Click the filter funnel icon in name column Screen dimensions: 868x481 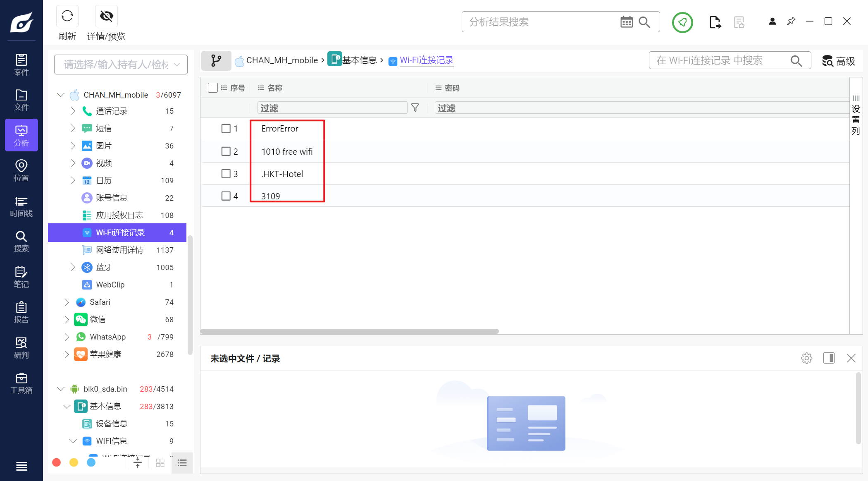click(415, 108)
